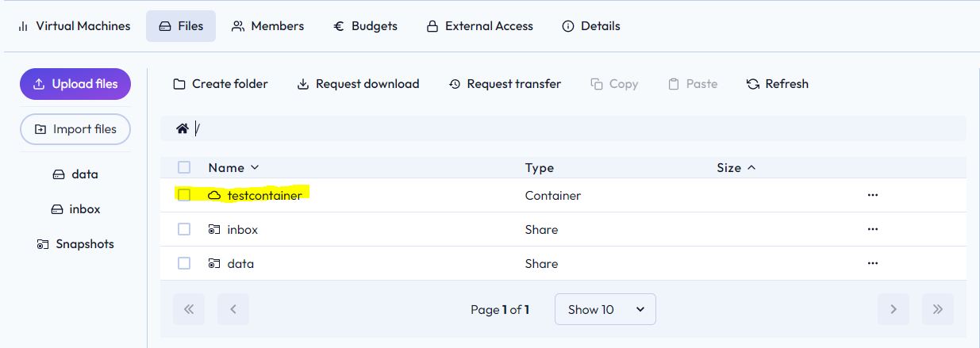Switch to the Virtual Machines tab
980x348 pixels.
74,26
